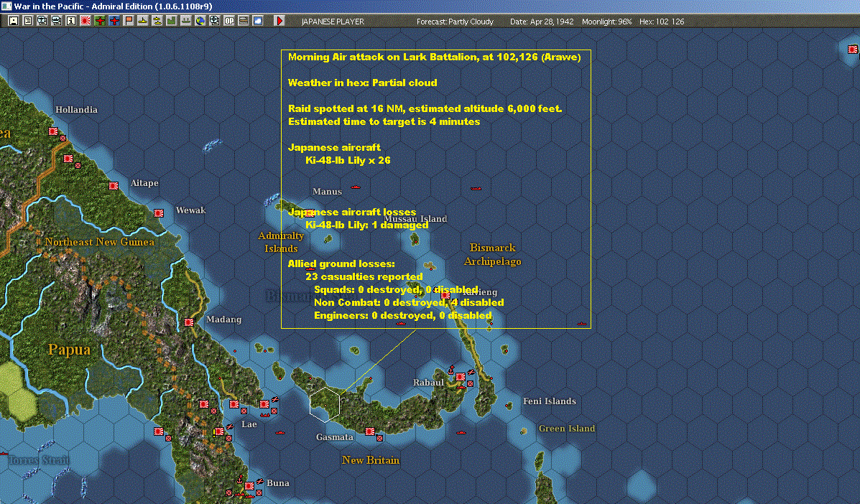Click the weather cloud toolbar icon
860x504 pixels.
point(258,21)
